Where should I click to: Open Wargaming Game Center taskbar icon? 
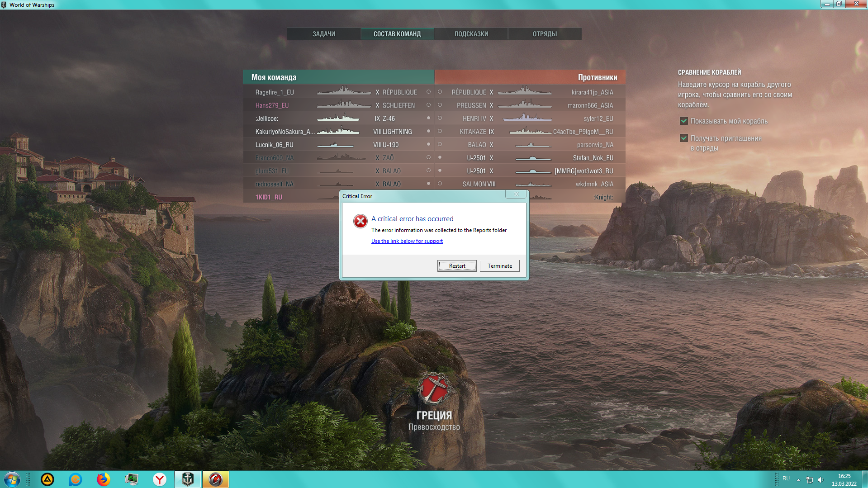tap(216, 479)
